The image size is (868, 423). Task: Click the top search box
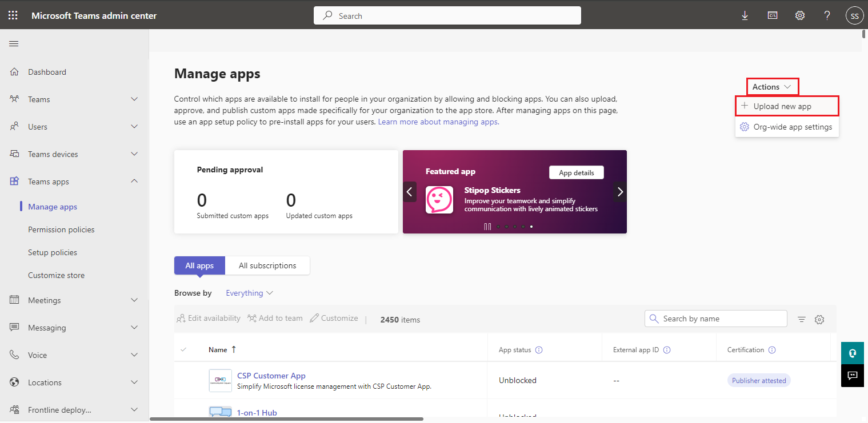pyautogui.click(x=447, y=15)
